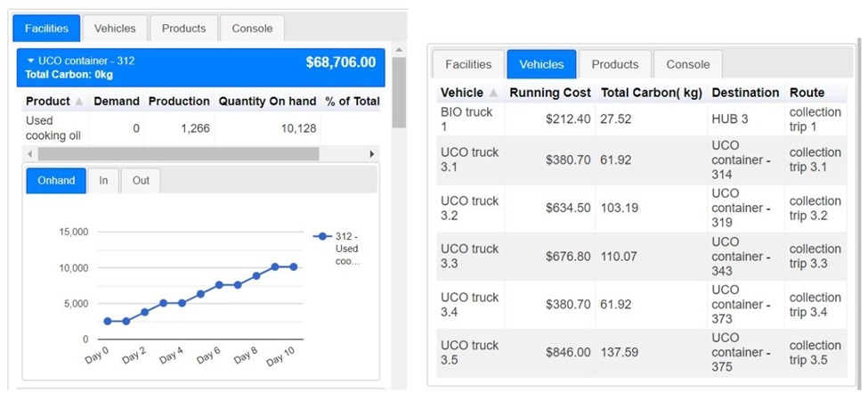Click route collection trip 3.2
The height and width of the screenshot is (401, 868).
pos(815,209)
